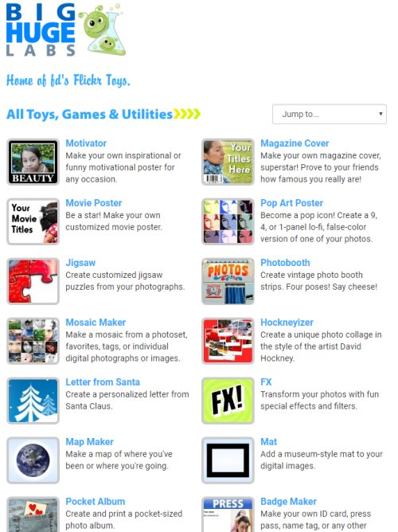
Task: Follow the Magazine Cover link
Action: click(295, 143)
